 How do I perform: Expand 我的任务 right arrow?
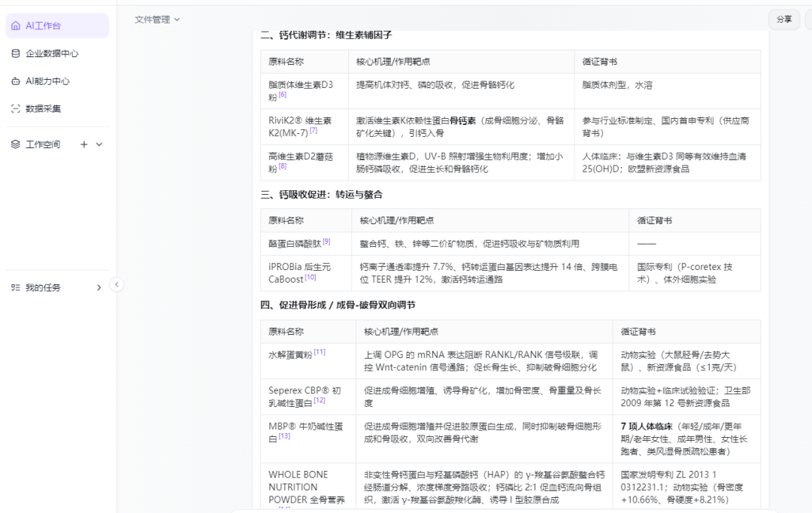[x=99, y=287]
